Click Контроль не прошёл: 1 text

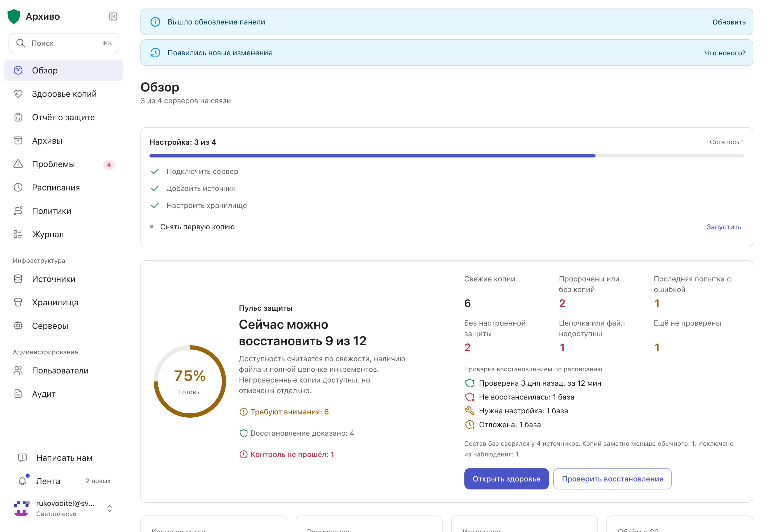coord(292,454)
